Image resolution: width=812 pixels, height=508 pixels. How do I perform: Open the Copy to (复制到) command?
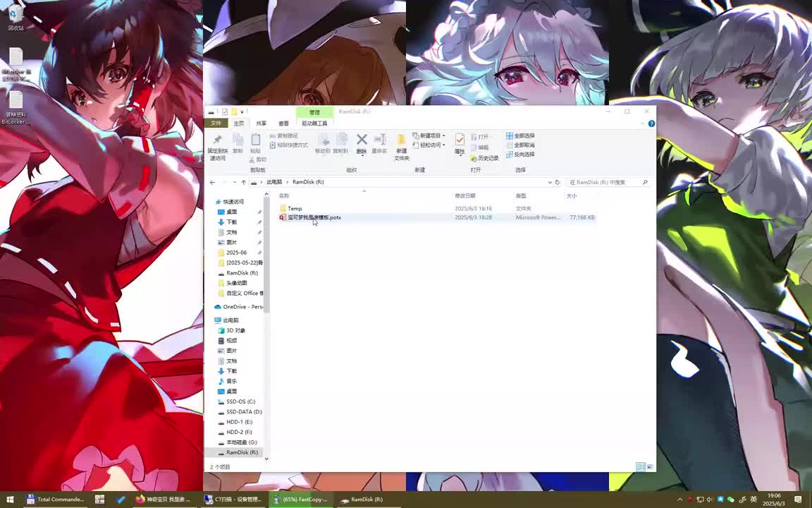pos(340,144)
